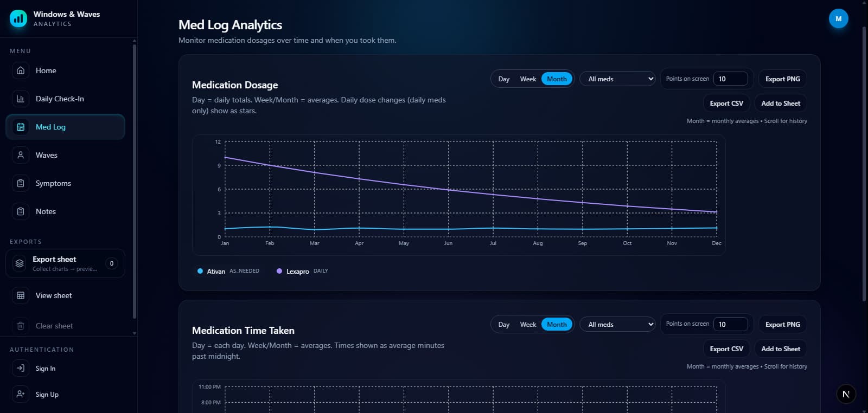Set Medication Time Taken chart to Week
Viewport: 868px width, 413px height.
point(527,324)
